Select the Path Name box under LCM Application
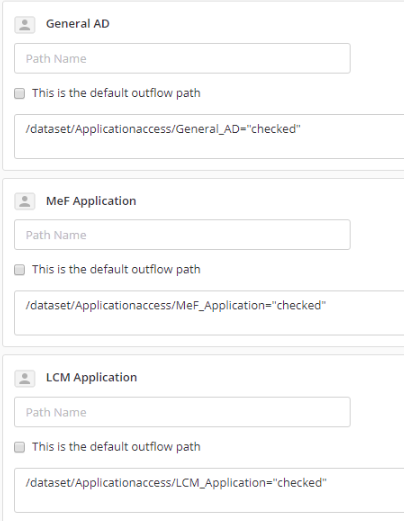The image size is (404, 521). pos(182,412)
